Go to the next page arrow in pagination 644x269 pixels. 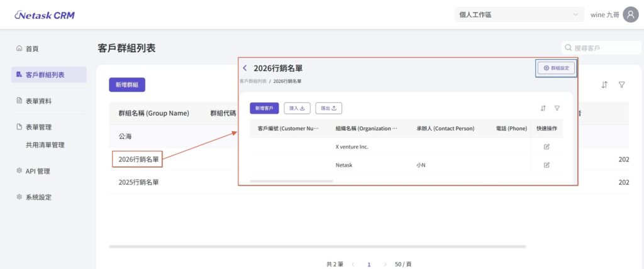(385, 265)
